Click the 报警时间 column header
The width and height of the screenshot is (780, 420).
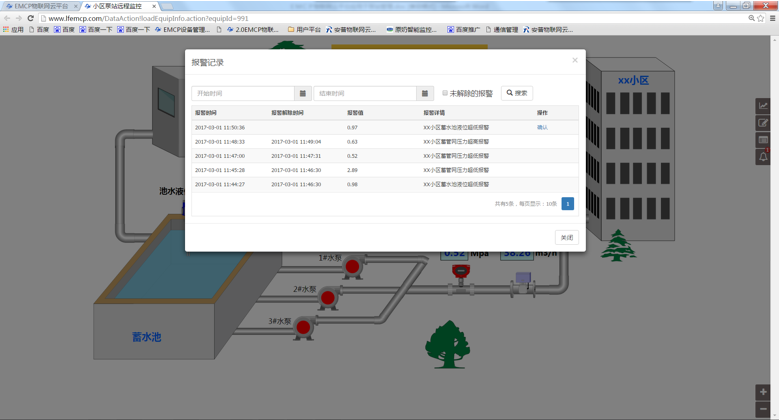(205, 113)
